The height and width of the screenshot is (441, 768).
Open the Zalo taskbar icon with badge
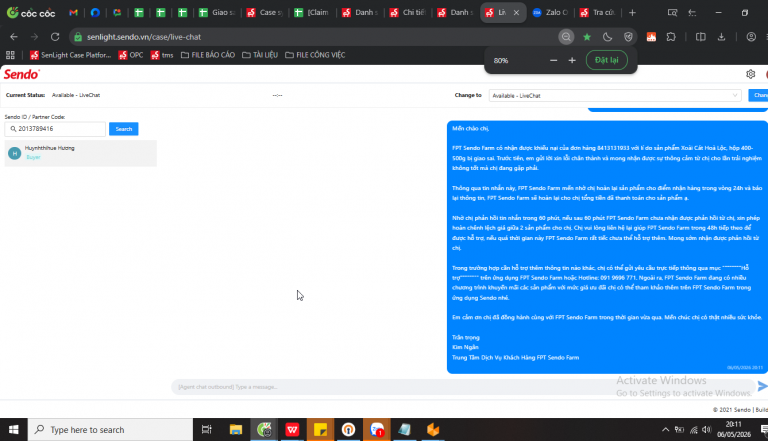pyautogui.click(x=377, y=430)
